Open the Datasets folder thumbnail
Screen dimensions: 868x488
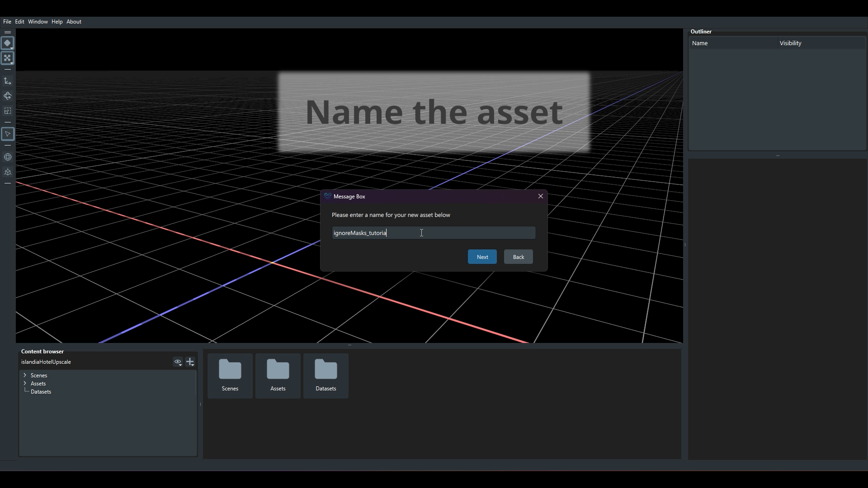[326, 376]
